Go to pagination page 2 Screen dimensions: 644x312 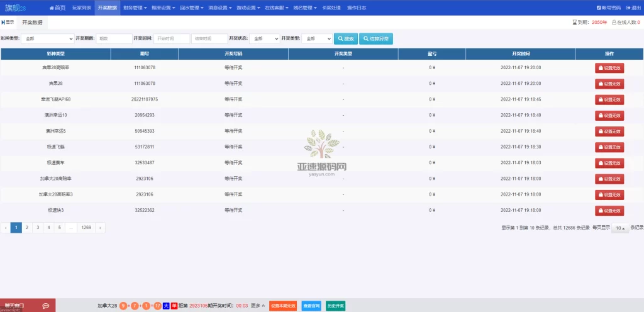[27, 228]
